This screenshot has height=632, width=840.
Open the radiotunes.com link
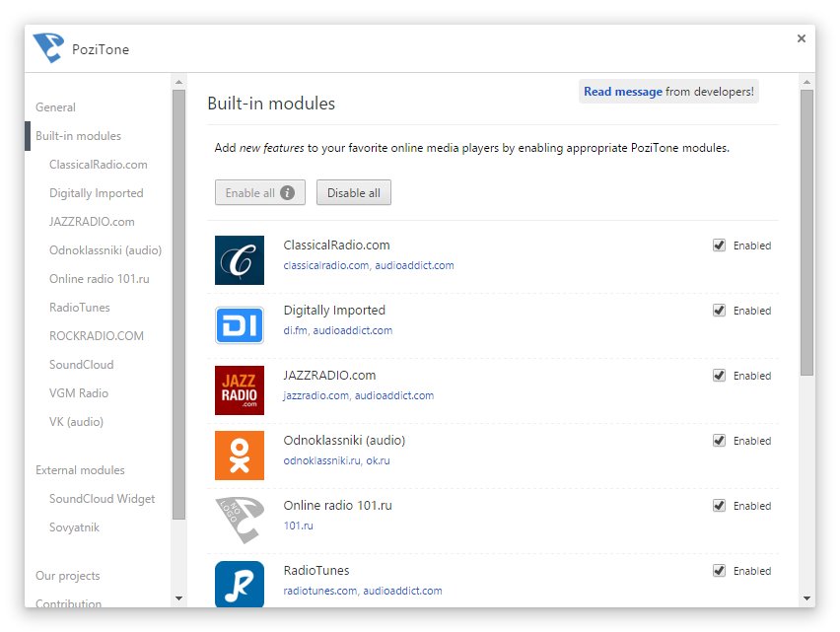point(320,591)
